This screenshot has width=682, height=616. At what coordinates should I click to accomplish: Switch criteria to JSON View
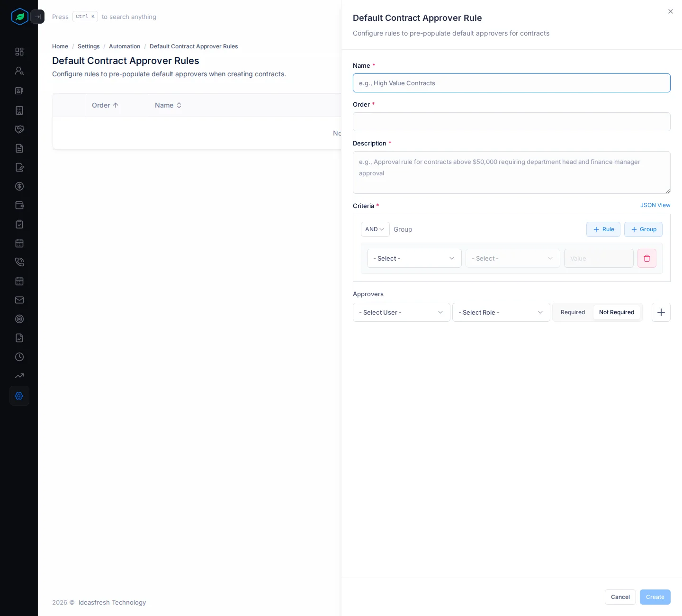pyautogui.click(x=655, y=205)
